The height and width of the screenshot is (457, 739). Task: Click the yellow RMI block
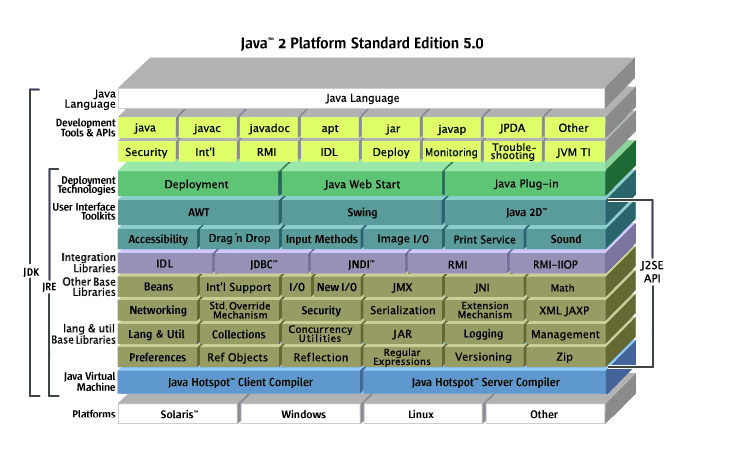[269, 152]
